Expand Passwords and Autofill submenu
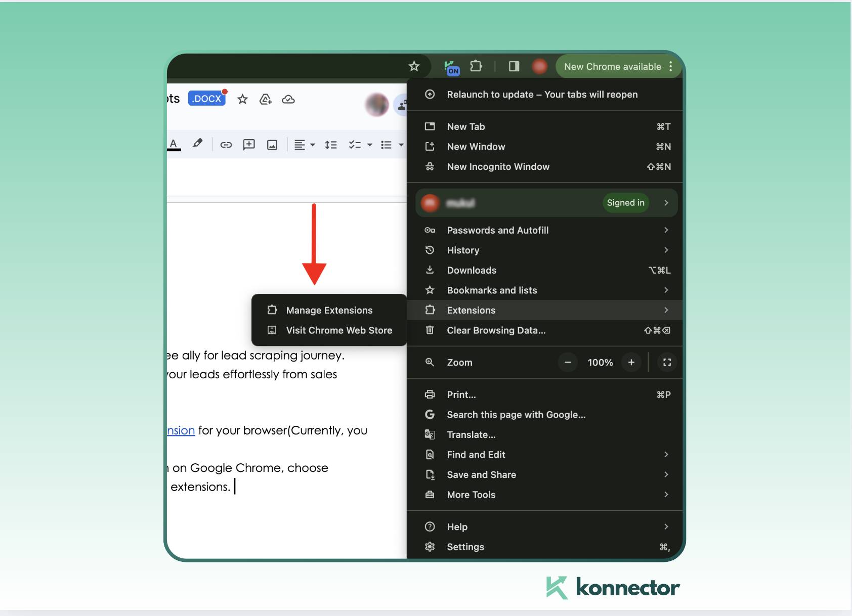The width and height of the screenshot is (852, 616). point(545,230)
